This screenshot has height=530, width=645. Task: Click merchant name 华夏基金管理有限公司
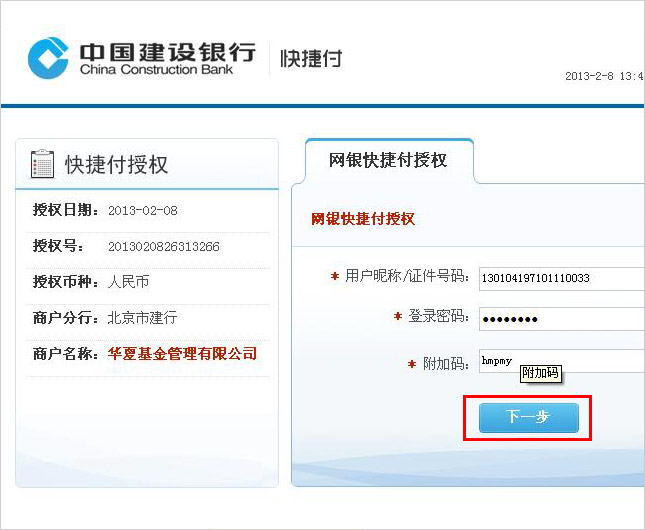click(183, 353)
